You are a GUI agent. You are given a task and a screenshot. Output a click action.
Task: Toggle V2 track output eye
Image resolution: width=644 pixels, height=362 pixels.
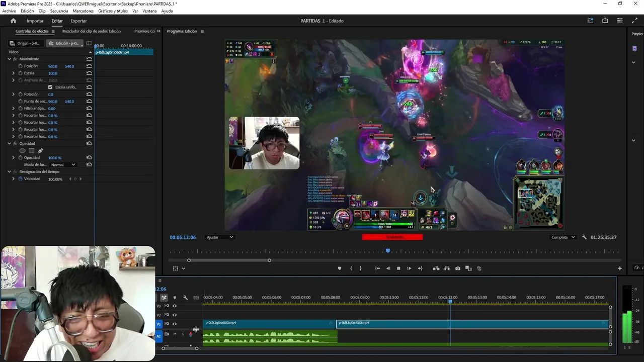(x=175, y=315)
